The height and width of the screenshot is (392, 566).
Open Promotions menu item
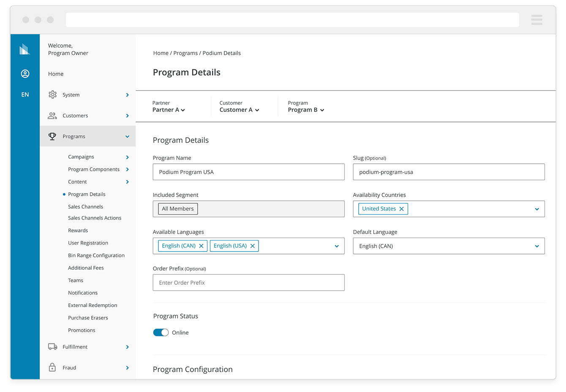pyautogui.click(x=82, y=330)
